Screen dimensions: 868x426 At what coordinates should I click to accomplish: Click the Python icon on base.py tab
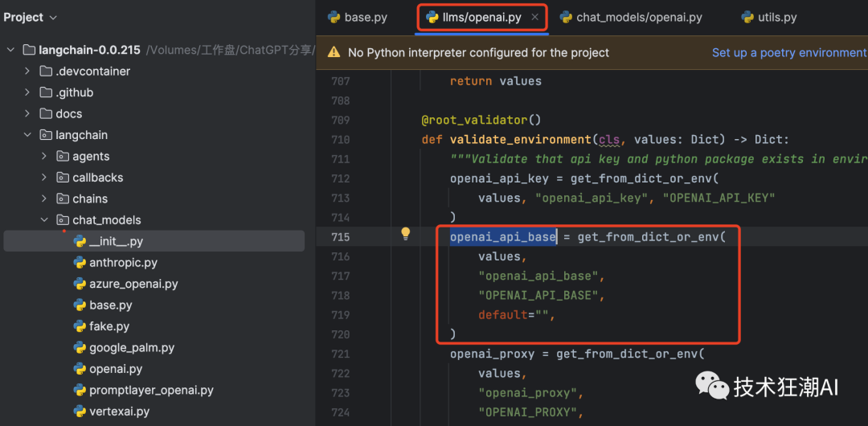(333, 17)
